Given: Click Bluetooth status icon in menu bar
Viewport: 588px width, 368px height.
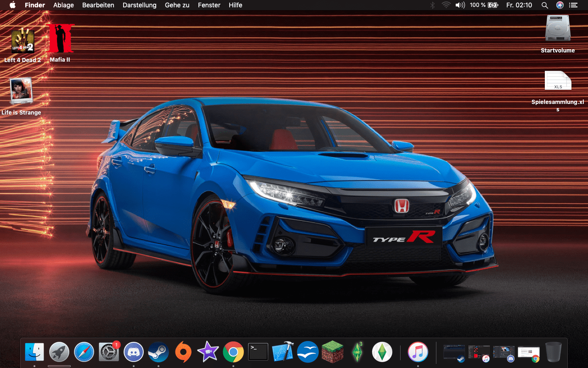Looking at the screenshot, I should [432, 5].
